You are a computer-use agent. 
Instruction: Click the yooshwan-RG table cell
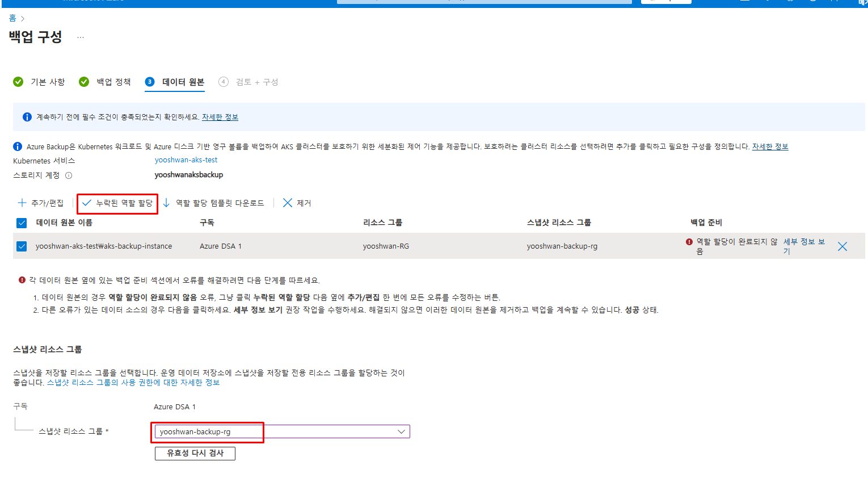click(386, 246)
